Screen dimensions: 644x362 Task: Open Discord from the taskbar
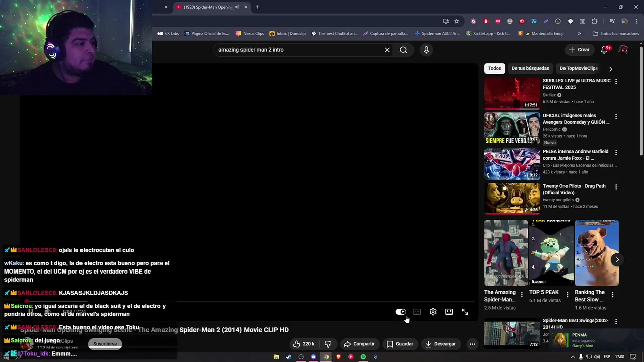pyautogui.click(x=313, y=357)
